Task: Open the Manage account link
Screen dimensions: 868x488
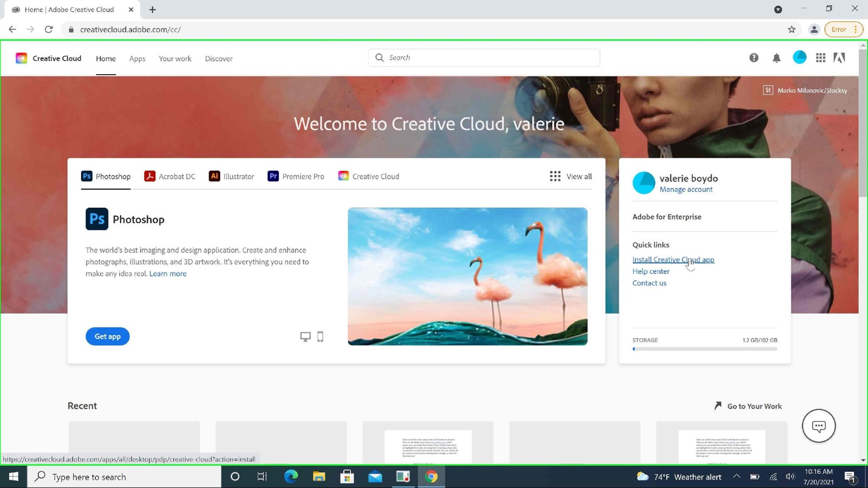Action: coord(686,190)
